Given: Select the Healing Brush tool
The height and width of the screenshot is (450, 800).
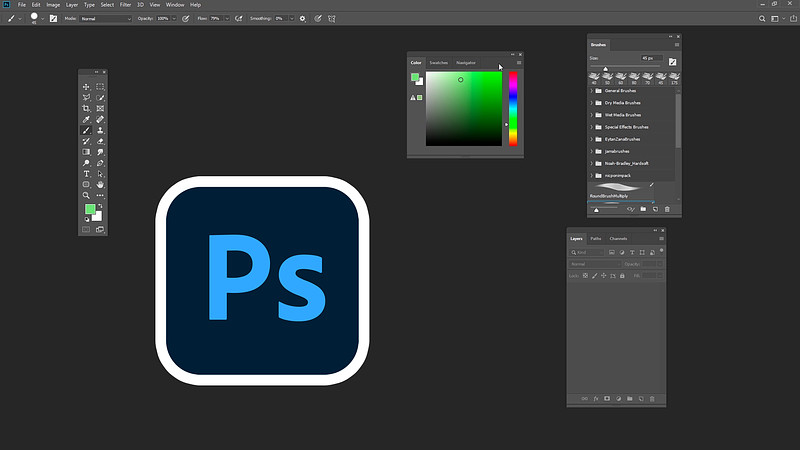Looking at the screenshot, I should [x=100, y=119].
